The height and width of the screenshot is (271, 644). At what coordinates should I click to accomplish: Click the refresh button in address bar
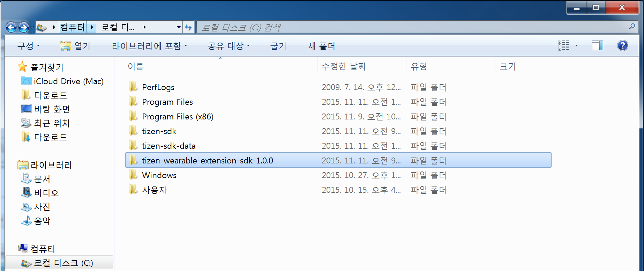coord(188,27)
